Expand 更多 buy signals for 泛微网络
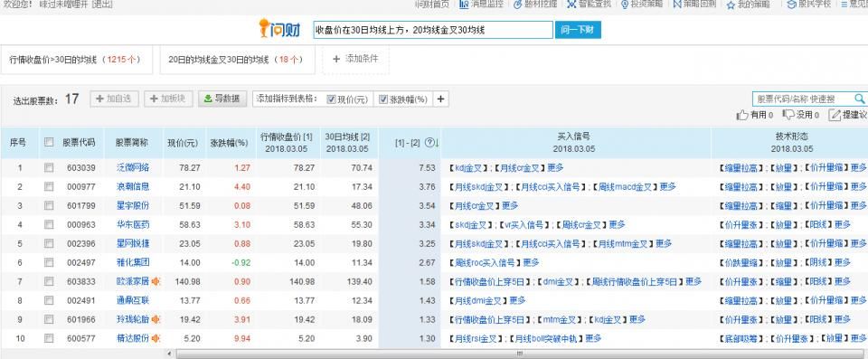 coord(555,167)
